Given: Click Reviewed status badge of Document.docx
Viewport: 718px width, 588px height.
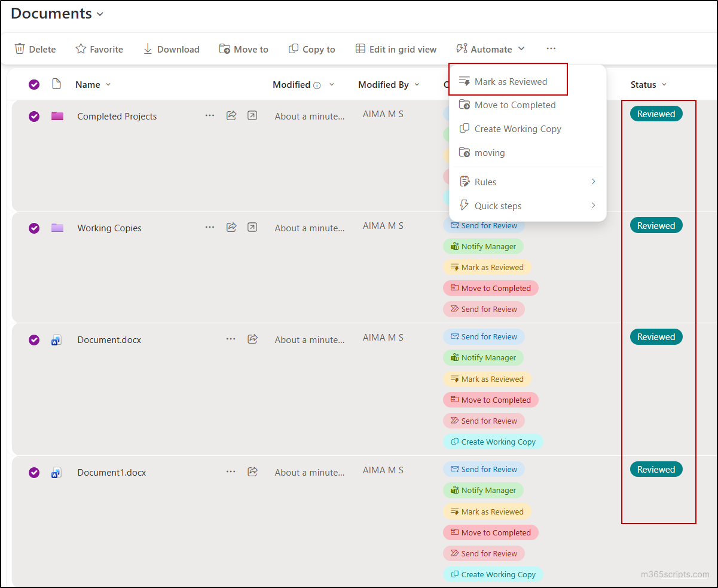Looking at the screenshot, I should click(x=656, y=336).
